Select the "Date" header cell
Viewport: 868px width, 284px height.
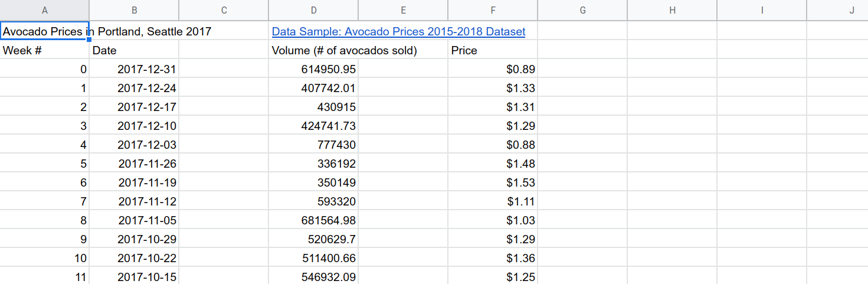(135, 50)
